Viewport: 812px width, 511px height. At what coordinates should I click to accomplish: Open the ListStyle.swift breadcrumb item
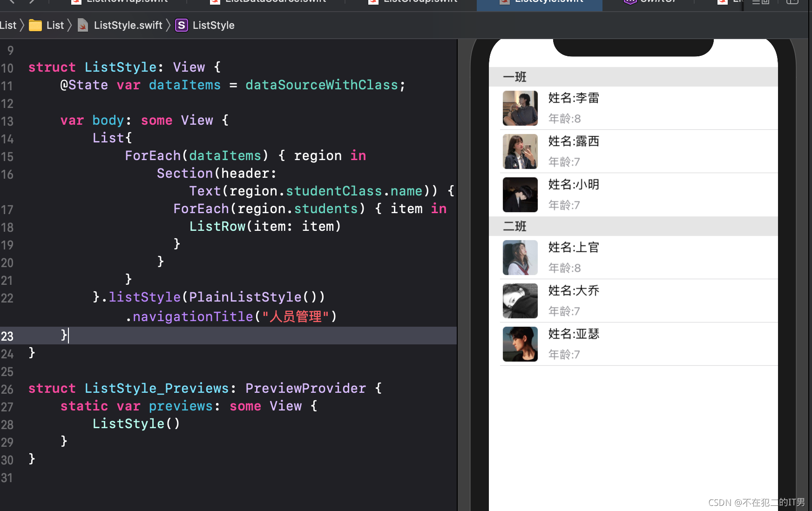128,25
